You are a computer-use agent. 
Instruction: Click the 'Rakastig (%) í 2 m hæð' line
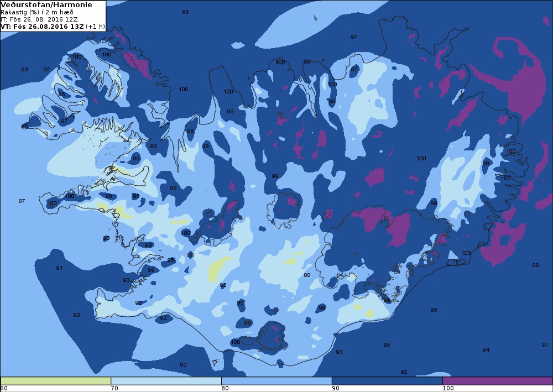click(37, 12)
